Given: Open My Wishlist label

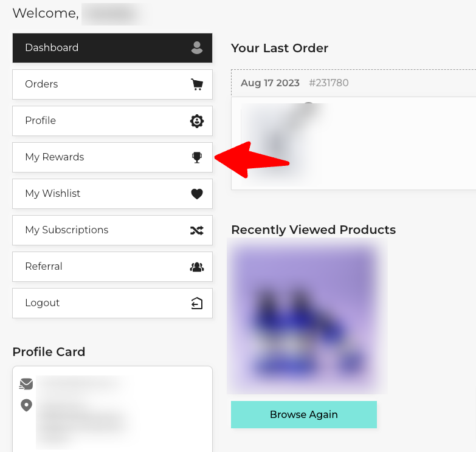Looking at the screenshot, I should pyautogui.click(x=52, y=194).
